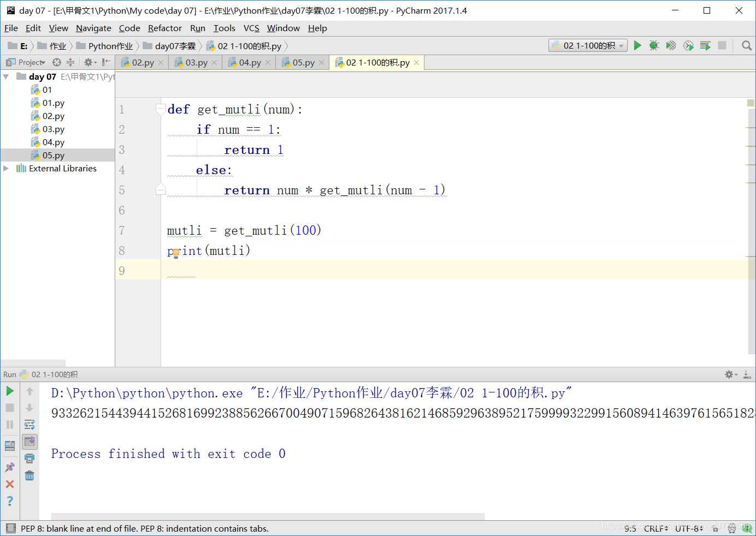756x536 pixels.
Task: Click the profile/concurrency run icon in the toolbar
Action: point(688,46)
